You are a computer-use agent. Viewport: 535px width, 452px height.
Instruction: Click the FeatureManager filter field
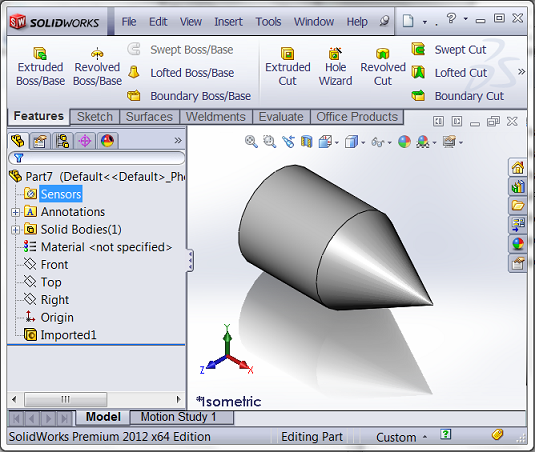click(x=96, y=158)
